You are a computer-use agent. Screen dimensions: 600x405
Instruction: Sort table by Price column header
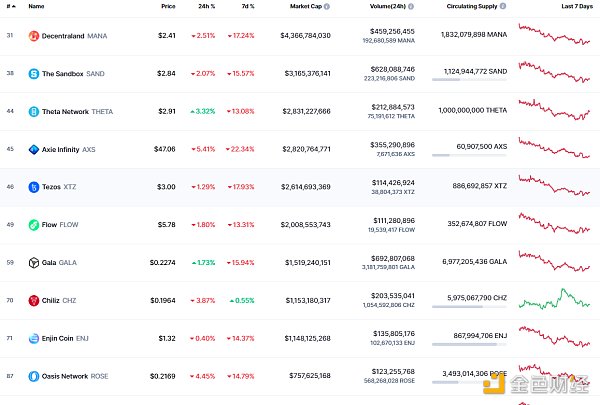tap(168, 6)
